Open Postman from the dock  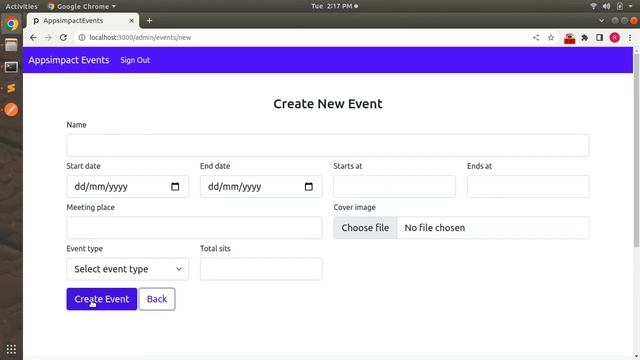tap(11, 109)
